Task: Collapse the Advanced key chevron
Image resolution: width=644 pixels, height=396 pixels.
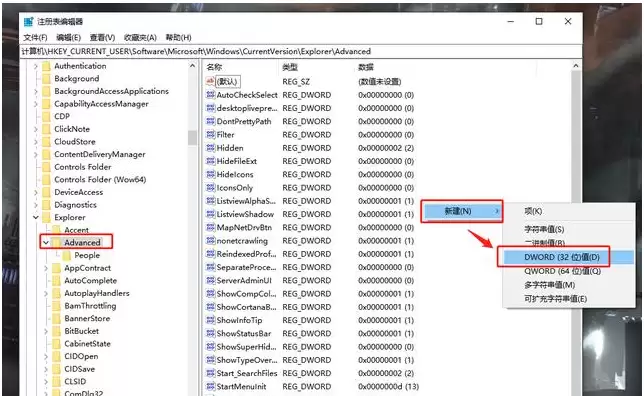Action: click(46, 243)
